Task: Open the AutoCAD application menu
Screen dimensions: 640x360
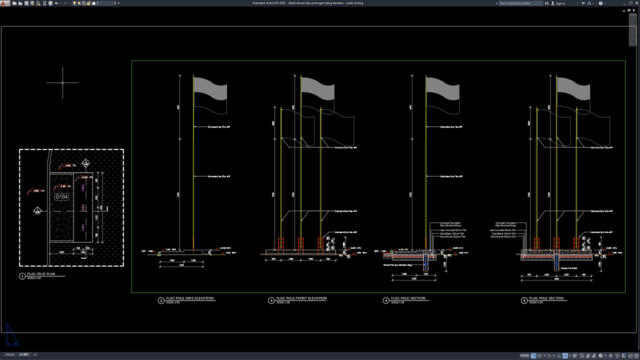Action: (5, 3)
